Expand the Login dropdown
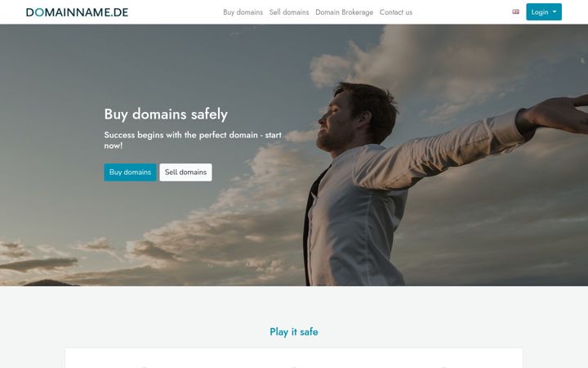This screenshot has width=588, height=368. click(544, 12)
